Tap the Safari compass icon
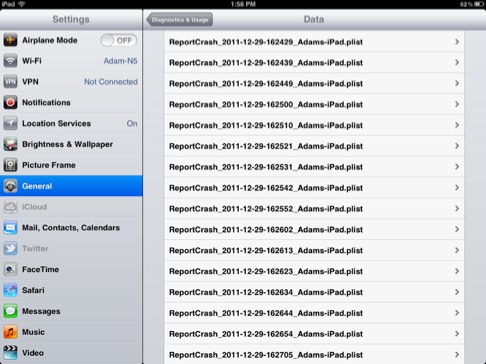The image size is (486, 364). [10, 290]
